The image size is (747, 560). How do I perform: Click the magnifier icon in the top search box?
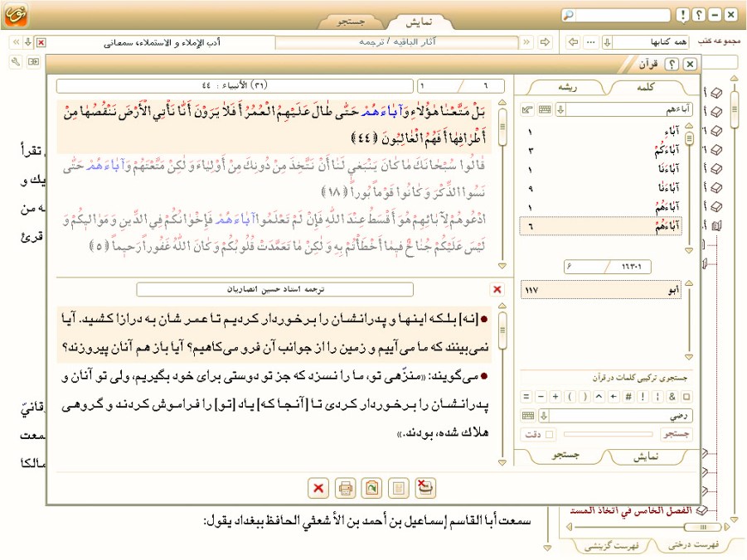569,15
